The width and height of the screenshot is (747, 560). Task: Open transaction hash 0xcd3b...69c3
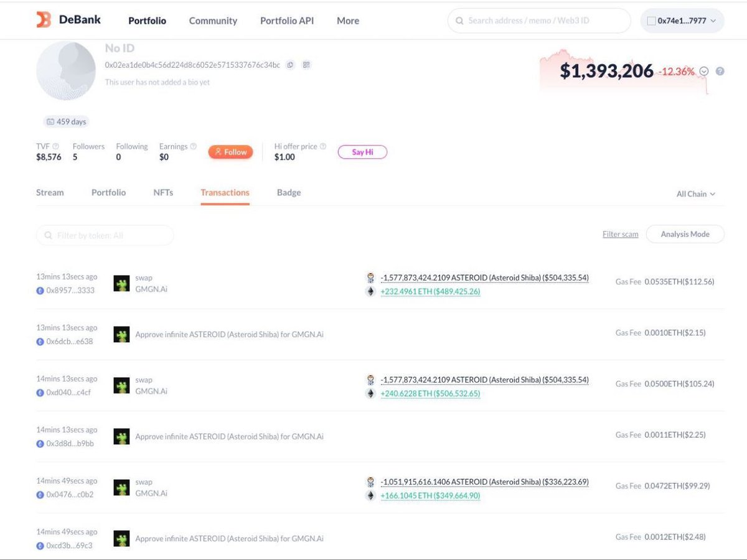pos(69,546)
